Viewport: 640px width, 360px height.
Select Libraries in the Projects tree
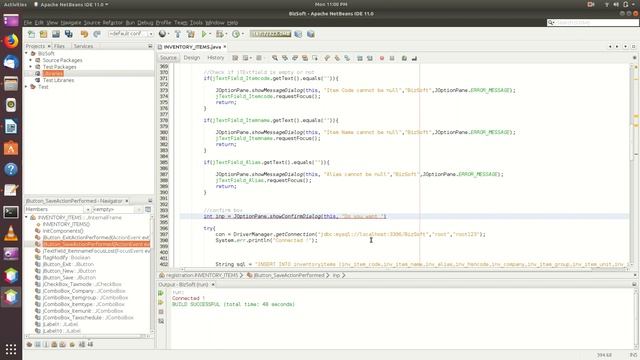pyautogui.click(x=53, y=73)
